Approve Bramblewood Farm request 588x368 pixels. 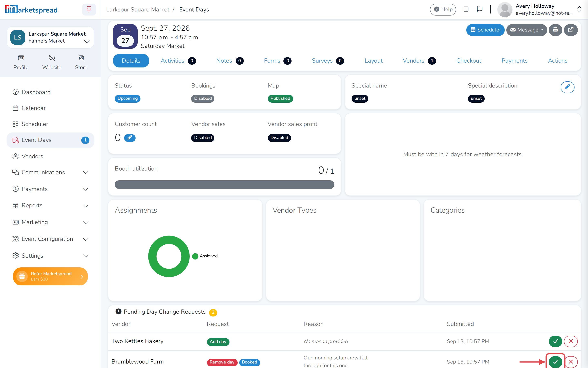(556, 362)
